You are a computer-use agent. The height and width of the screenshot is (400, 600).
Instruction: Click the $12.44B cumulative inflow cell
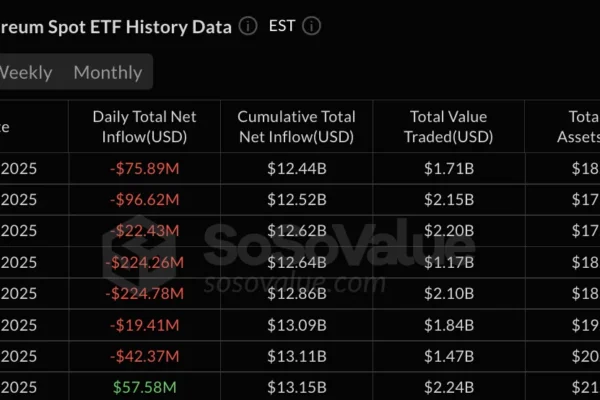pos(297,168)
